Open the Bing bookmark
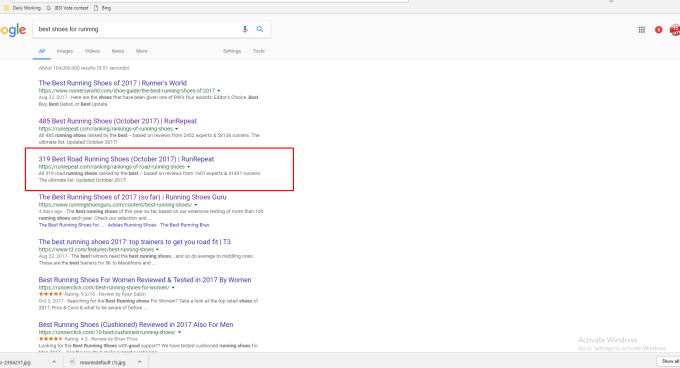 click(x=102, y=8)
